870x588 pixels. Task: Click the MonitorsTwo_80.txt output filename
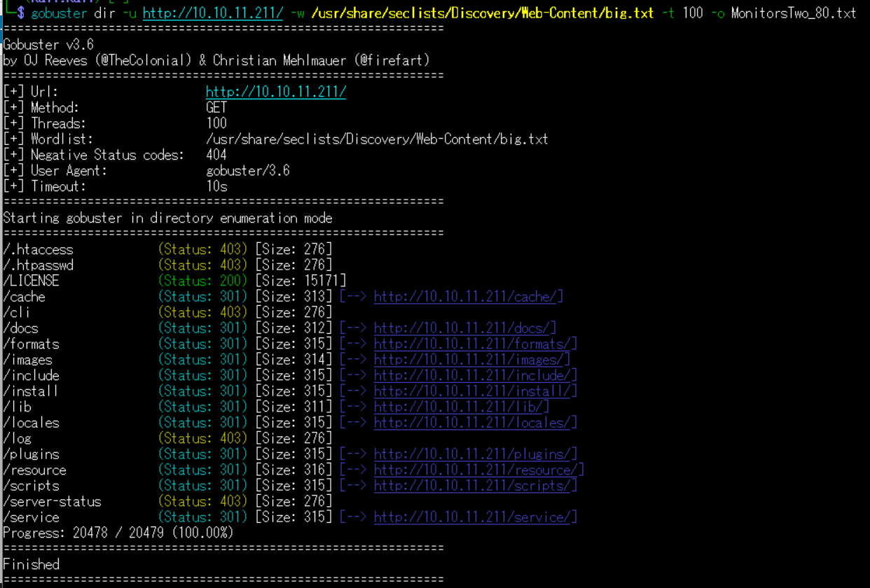tap(793, 13)
